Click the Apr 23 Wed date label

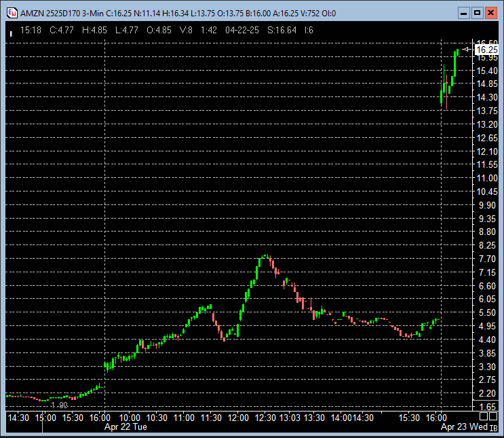[x=464, y=427]
